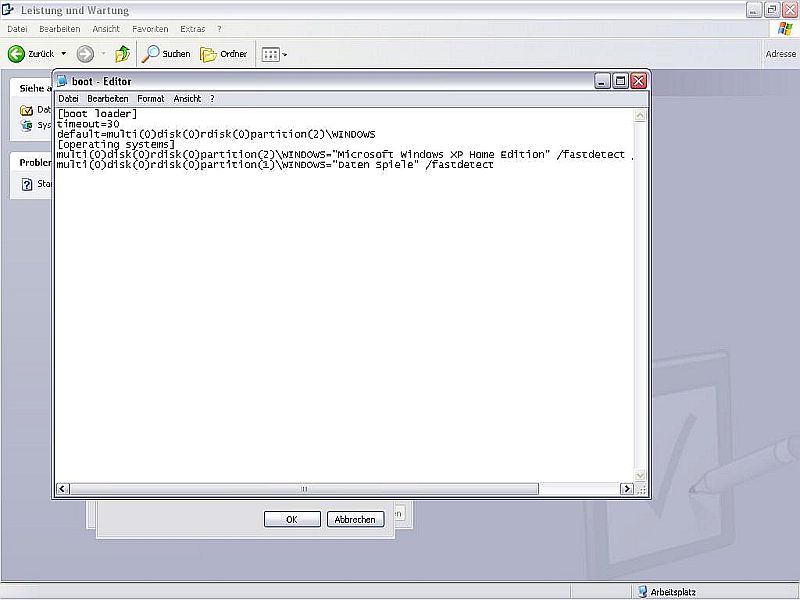Click the "[operating systems]" line
Viewport: 800px width, 600px height.
[116, 144]
